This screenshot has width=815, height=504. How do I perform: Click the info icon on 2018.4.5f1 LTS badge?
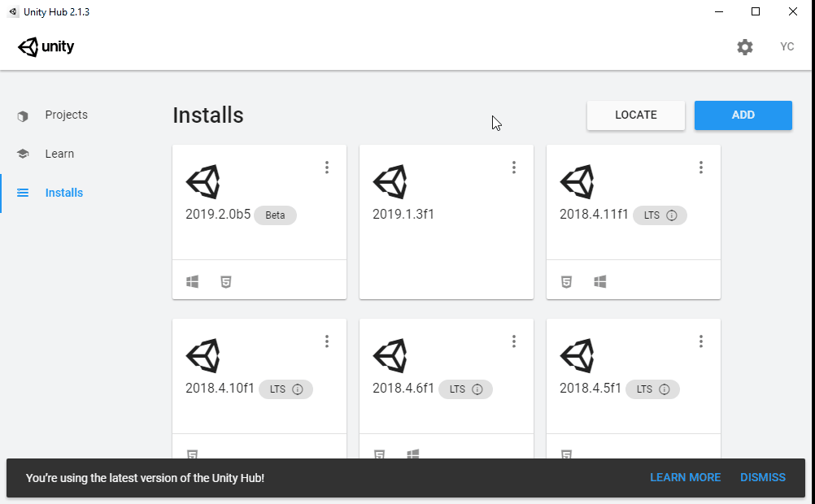coord(665,389)
